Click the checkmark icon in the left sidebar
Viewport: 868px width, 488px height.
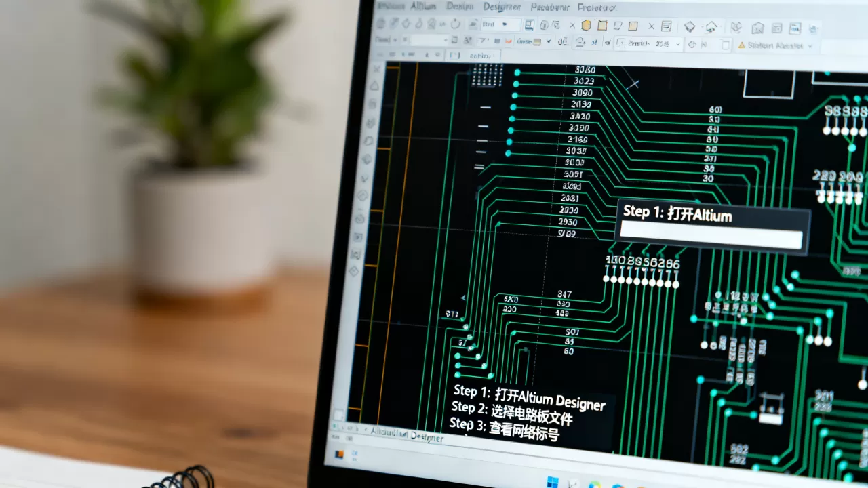coord(364,178)
